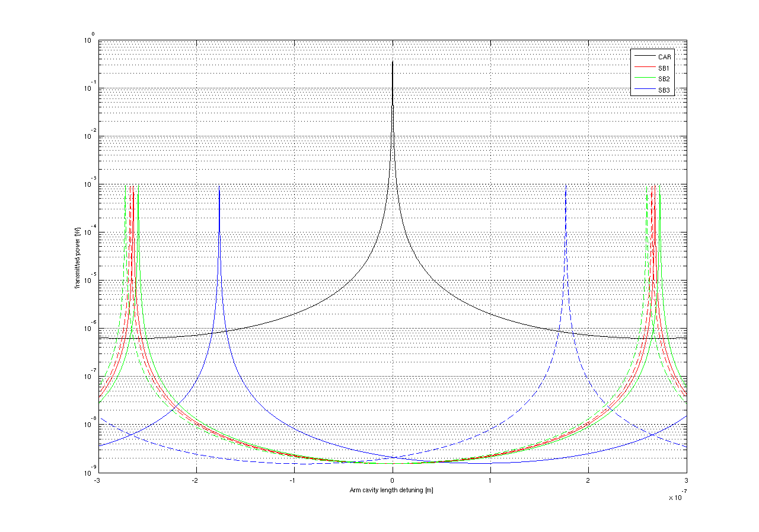This screenshot has height=532, width=759.
Task: Click the CAR legend label
Action: pos(663,56)
